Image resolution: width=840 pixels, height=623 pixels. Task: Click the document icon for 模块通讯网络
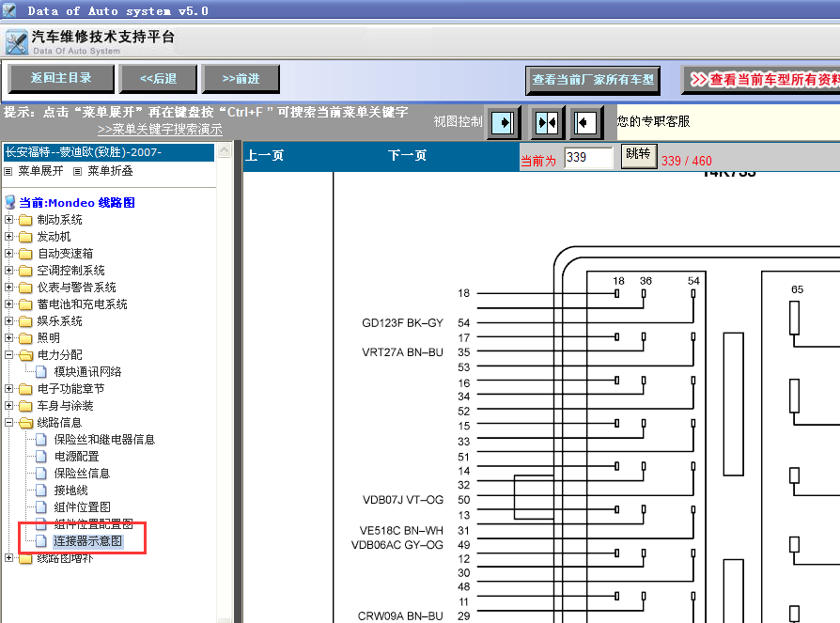pyautogui.click(x=40, y=372)
